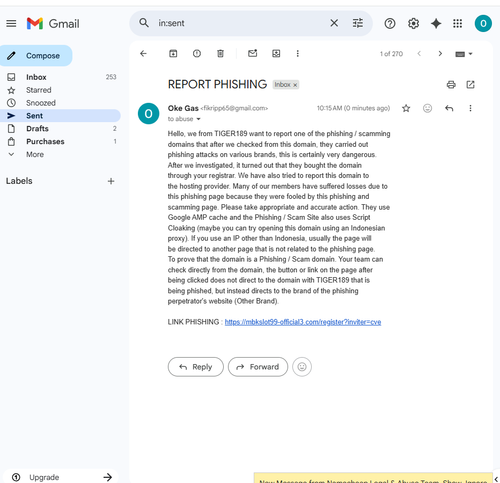Open the Snoozed folder
The width and height of the screenshot is (500, 483).
[x=60, y=103]
